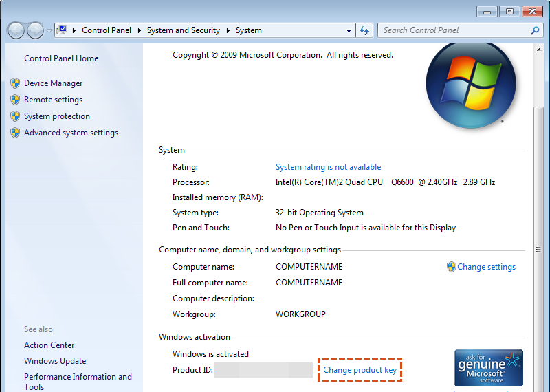This screenshot has width=550, height=392.
Task: Minimize the System window
Action: pyautogui.click(x=487, y=12)
